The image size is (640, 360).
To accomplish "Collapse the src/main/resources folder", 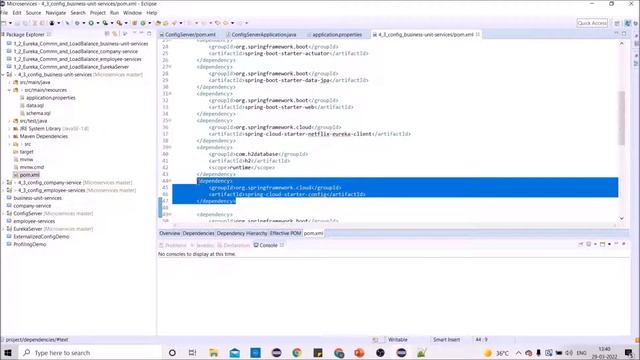I will [x=9, y=90].
